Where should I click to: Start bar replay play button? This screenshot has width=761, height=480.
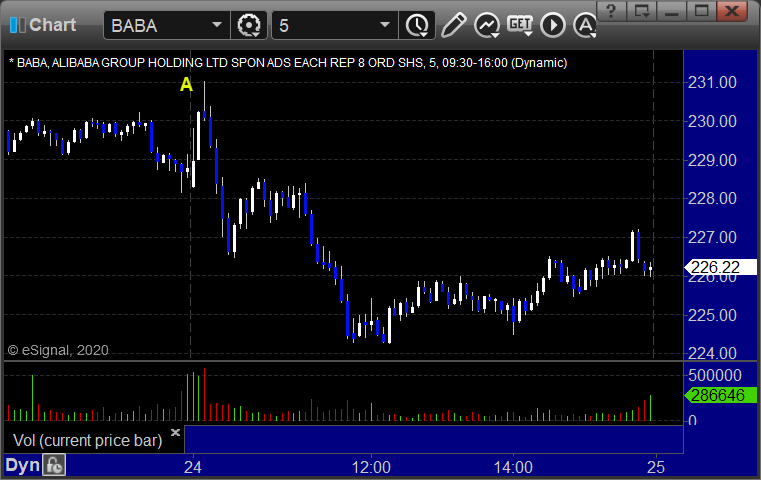pyautogui.click(x=553, y=25)
